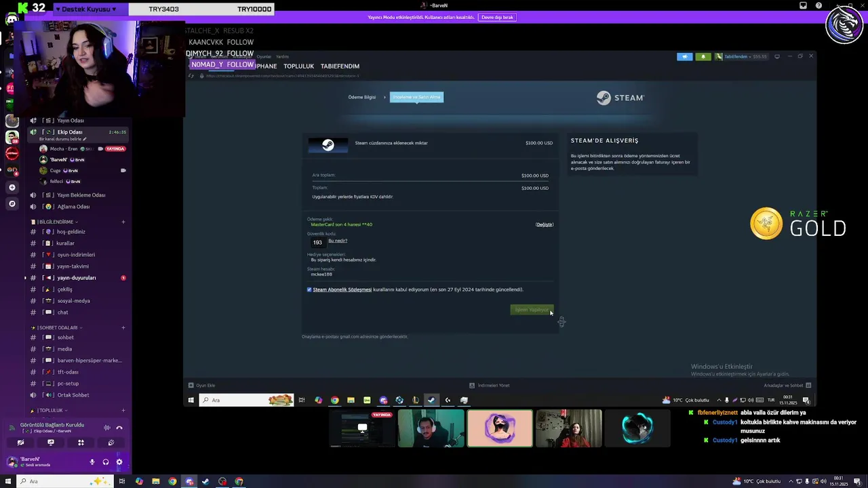This screenshot has height=488, width=868.
Task: Open 'Bu nedir?' security code help
Action: [x=338, y=241]
